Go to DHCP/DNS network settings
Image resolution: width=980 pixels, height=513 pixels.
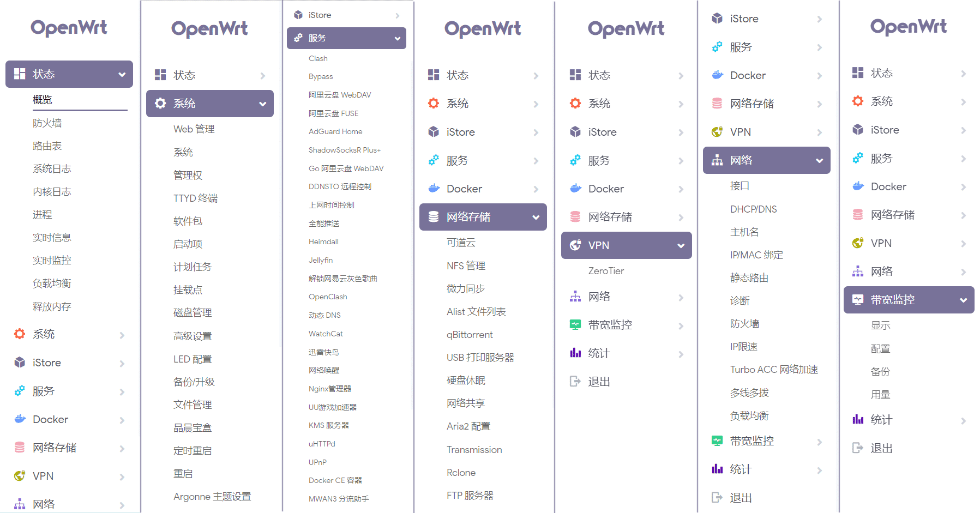[x=753, y=209]
